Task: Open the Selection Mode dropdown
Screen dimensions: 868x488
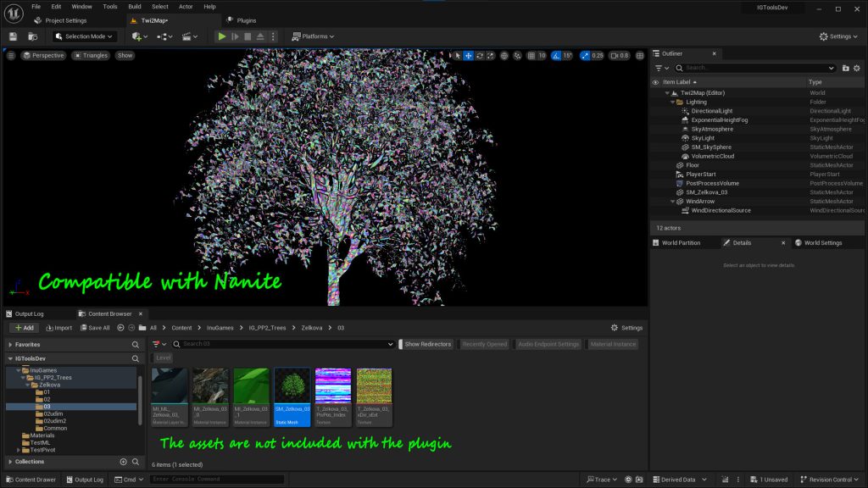Action: click(84, 36)
